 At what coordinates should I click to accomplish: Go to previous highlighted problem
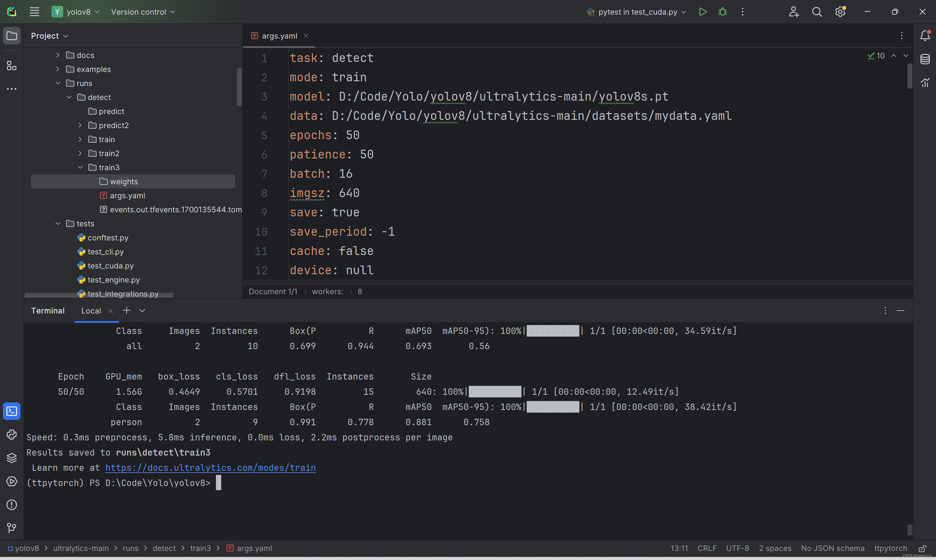[893, 56]
